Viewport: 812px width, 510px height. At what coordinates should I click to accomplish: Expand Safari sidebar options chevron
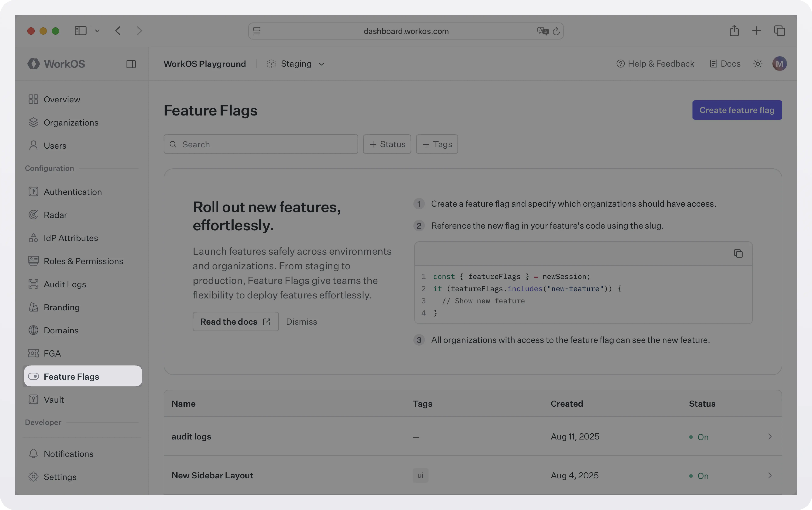[97, 31]
